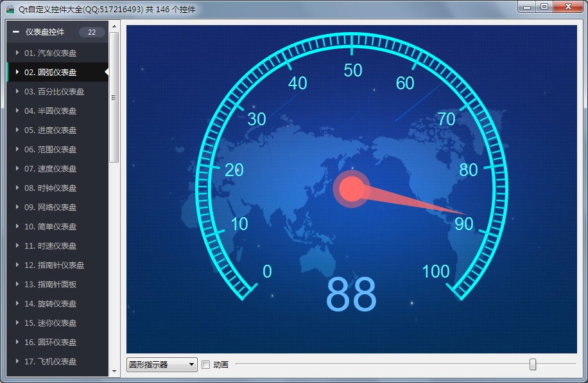The image size is (588, 383).
Task: Open 13. 指南针面板 item
Action: tap(57, 284)
